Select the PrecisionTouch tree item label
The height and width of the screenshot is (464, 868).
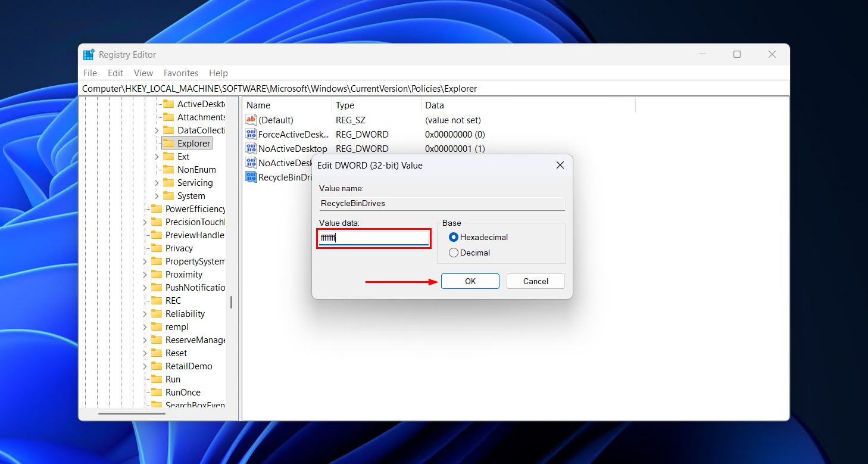(x=195, y=222)
